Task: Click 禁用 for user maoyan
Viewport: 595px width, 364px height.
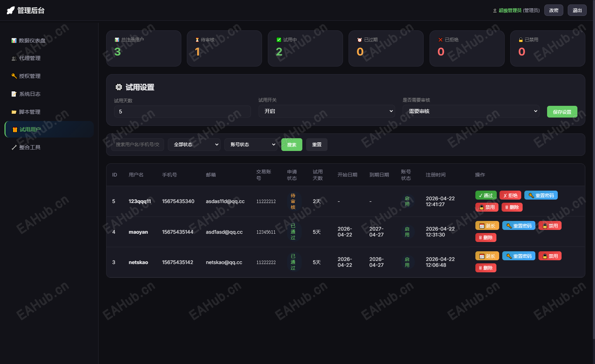Action: click(x=550, y=226)
